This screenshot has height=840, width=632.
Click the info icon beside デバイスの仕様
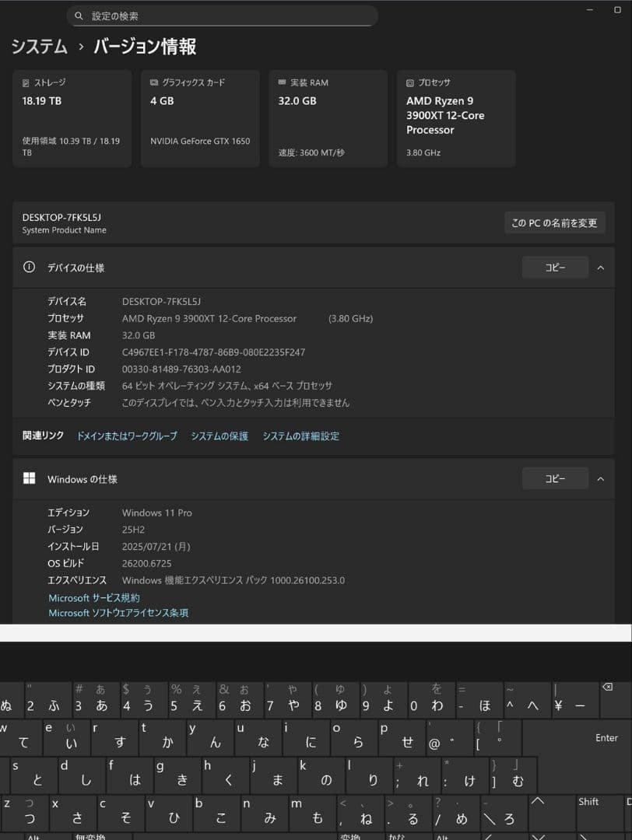point(29,267)
